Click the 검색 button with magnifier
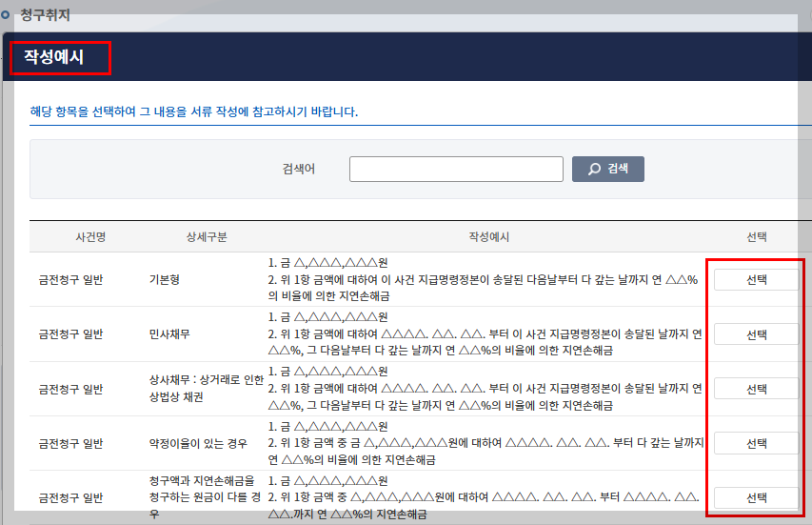812x525 pixels. pyautogui.click(x=608, y=169)
